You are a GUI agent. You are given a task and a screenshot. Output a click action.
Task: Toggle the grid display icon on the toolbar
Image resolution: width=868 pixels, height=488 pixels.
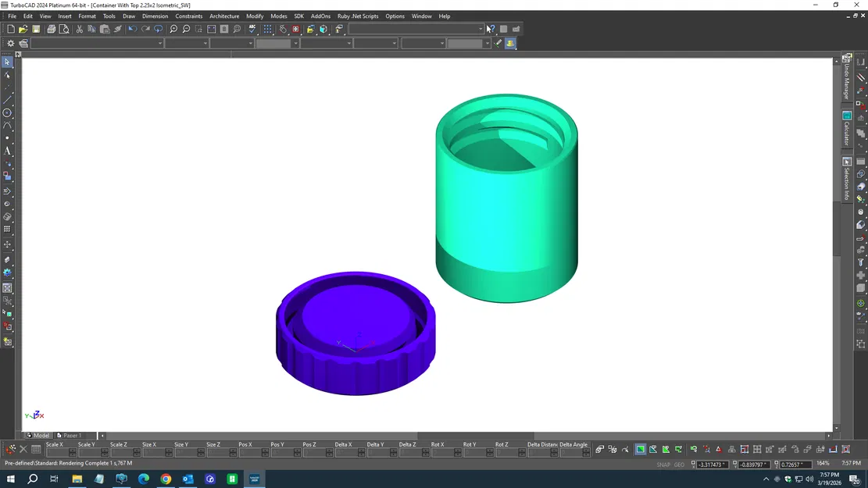coord(266,29)
